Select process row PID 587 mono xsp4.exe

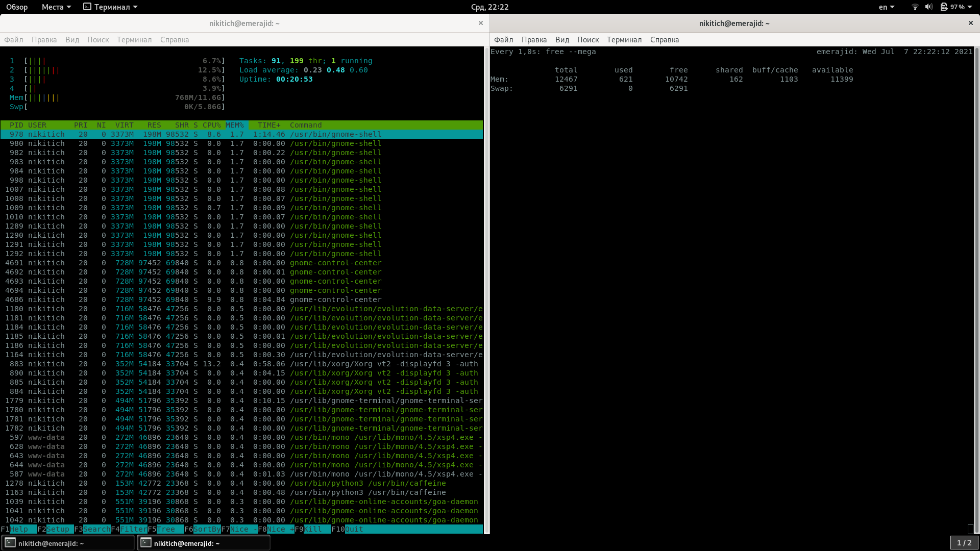(x=241, y=474)
